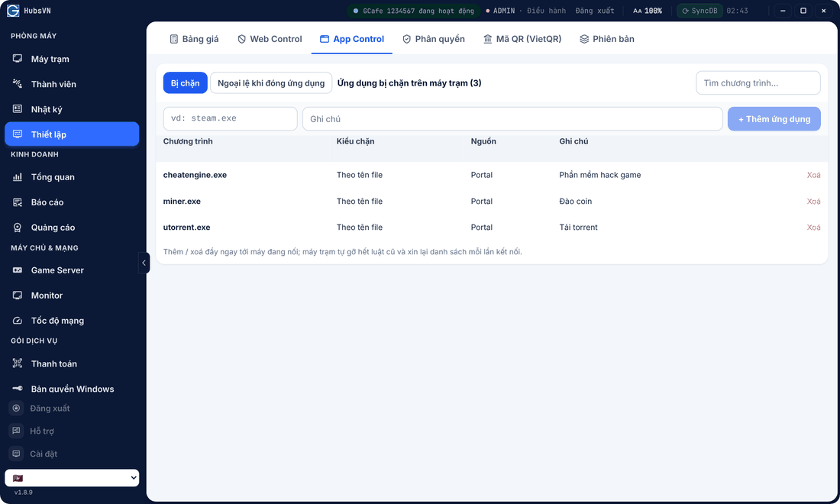
Task: Click the SyncDB sync button
Action: 699,11
